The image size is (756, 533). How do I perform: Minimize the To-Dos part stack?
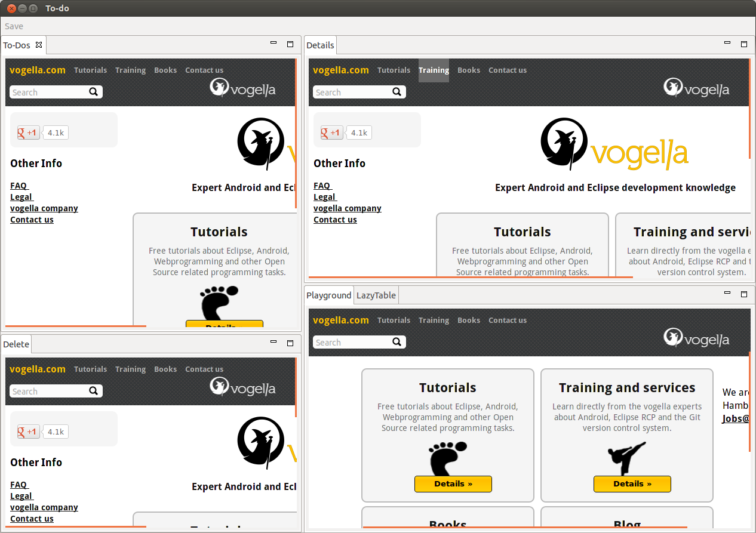coord(273,43)
